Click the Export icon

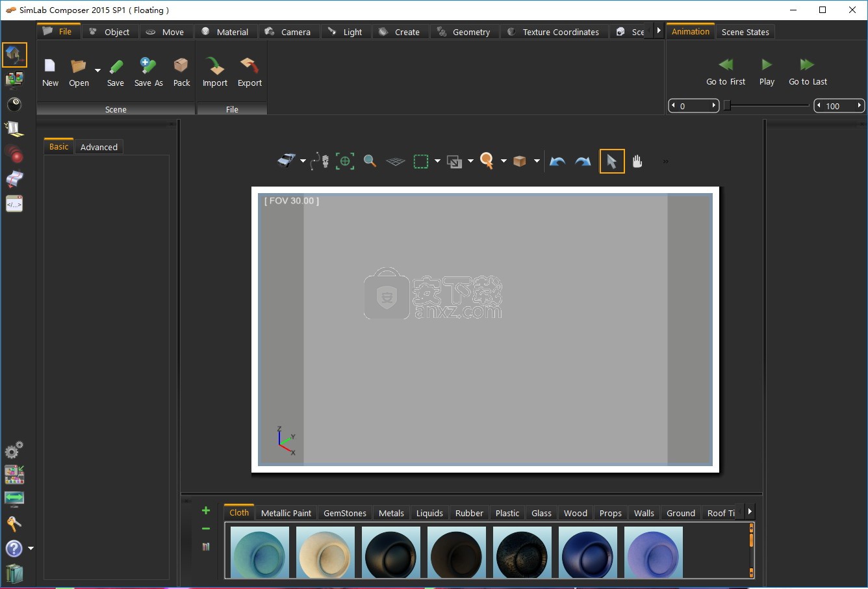click(249, 66)
